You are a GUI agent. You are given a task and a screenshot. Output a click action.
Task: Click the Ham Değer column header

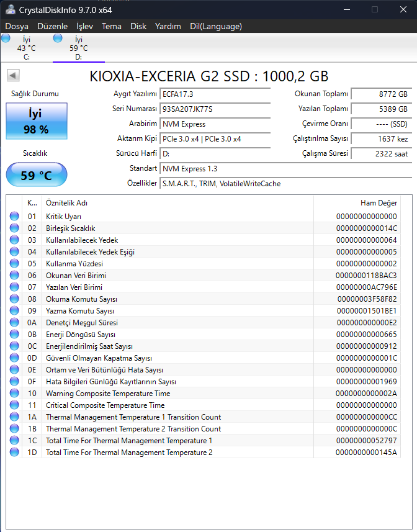pyautogui.click(x=357, y=203)
